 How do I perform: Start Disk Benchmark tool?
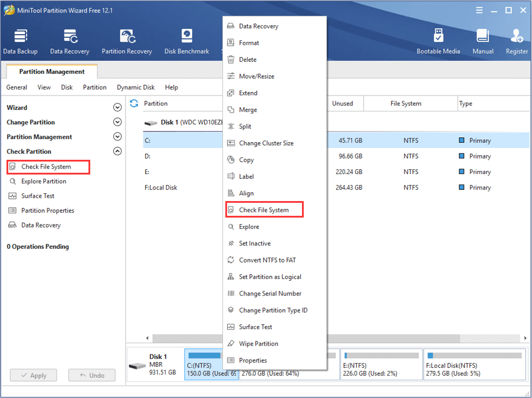point(186,42)
